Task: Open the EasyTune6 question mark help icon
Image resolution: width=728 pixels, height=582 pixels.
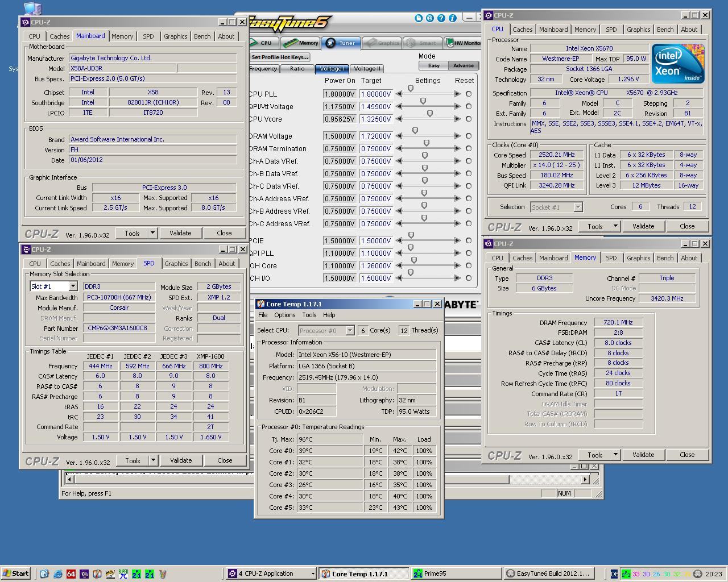Action: click(442, 18)
